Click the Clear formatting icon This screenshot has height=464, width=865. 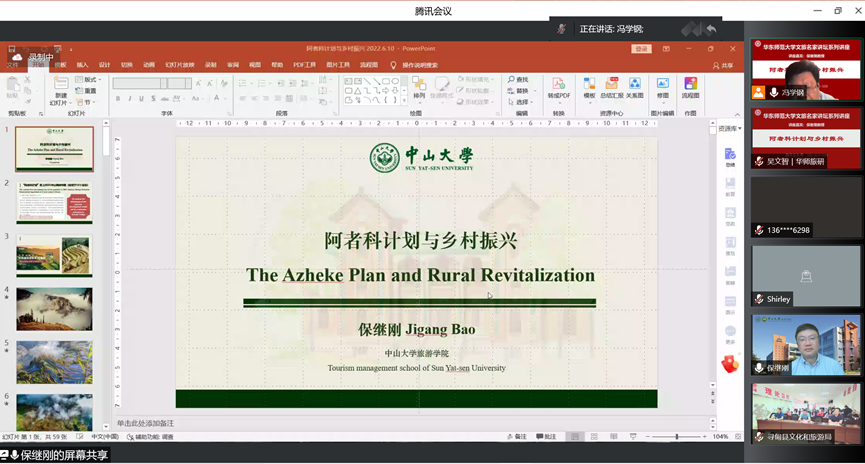tap(224, 83)
